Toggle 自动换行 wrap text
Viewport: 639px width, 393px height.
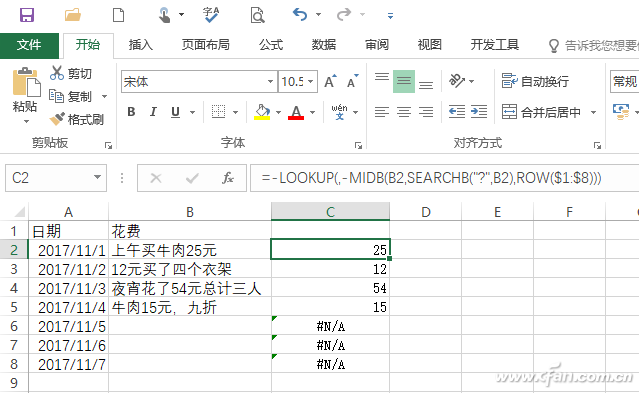pos(535,81)
